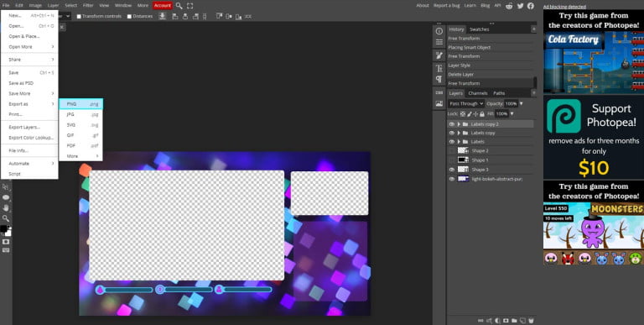Viewport: 644px width, 325px height.
Task: Switch to the Paths tab
Action: pos(499,93)
